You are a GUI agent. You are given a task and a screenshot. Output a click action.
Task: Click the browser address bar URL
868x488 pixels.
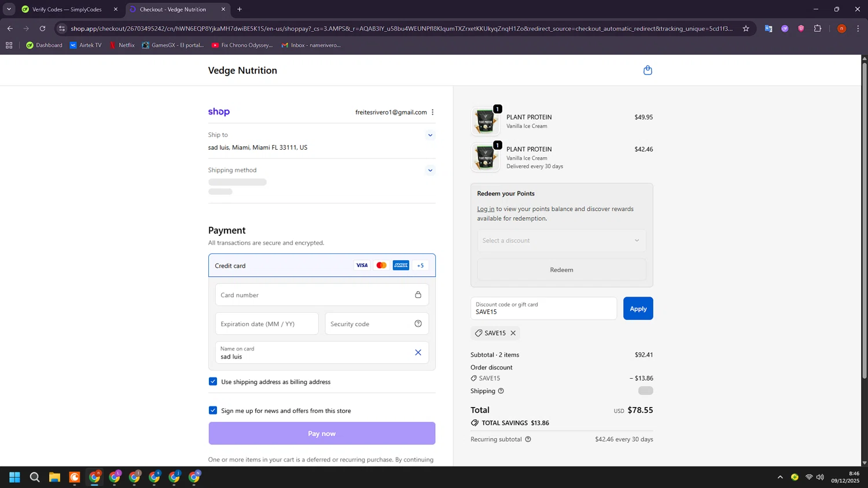tap(402, 28)
